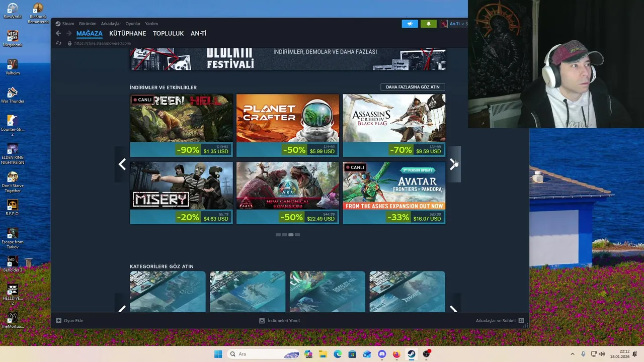Select ELDEN RING NIGHTREIGN desktop icon

[13, 154]
